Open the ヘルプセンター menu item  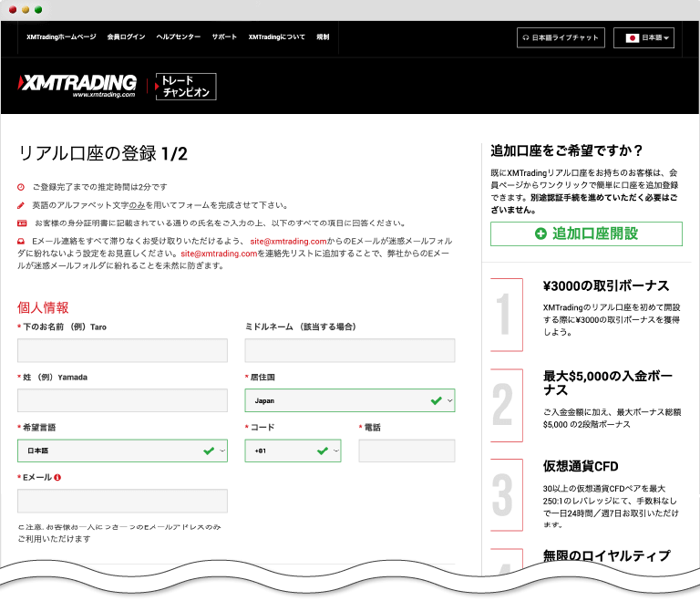(x=178, y=37)
